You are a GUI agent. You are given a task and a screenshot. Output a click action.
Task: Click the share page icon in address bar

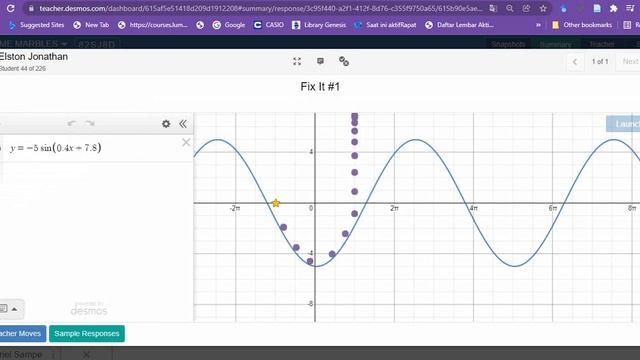tap(526, 8)
